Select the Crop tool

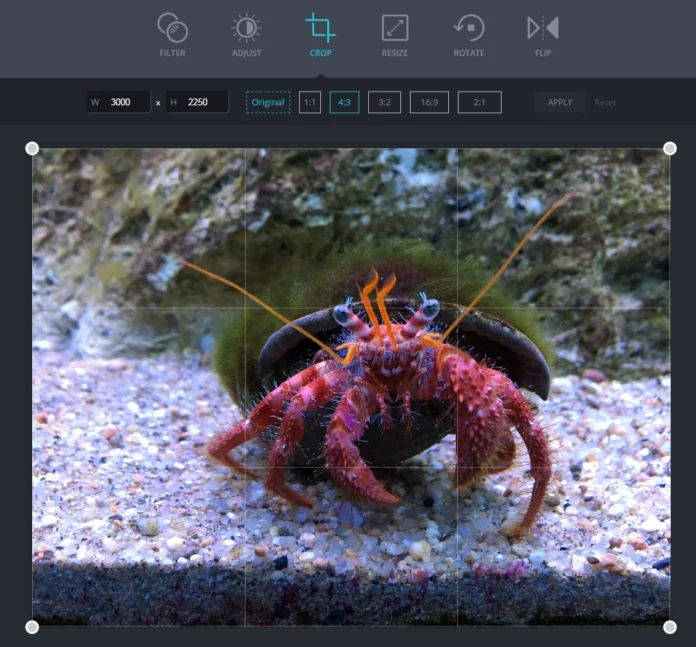[x=320, y=35]
